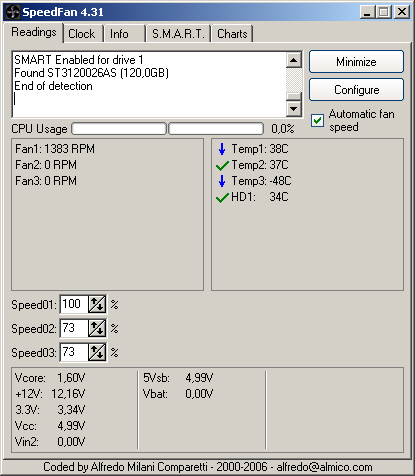
Task: Click inside the detection log text area
Action: [x=149, y=84]
